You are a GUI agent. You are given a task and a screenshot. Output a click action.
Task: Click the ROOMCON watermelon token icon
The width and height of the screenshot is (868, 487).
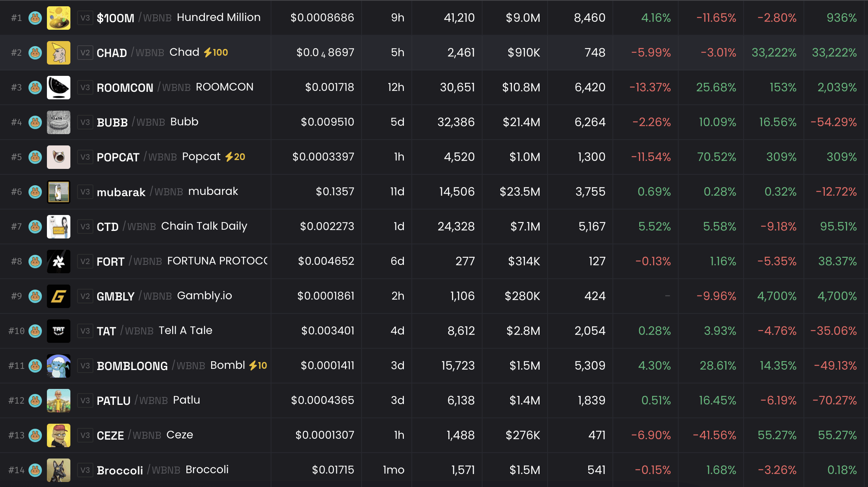[59, 88]
